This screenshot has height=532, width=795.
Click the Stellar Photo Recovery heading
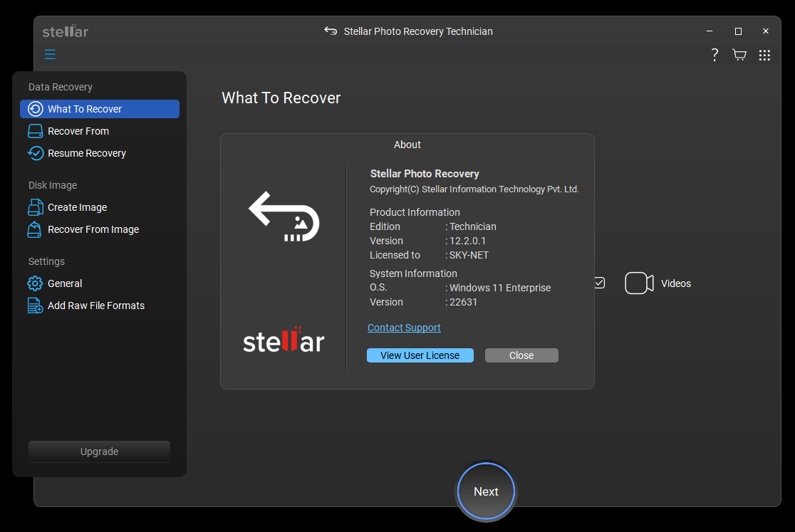point(425,174)
